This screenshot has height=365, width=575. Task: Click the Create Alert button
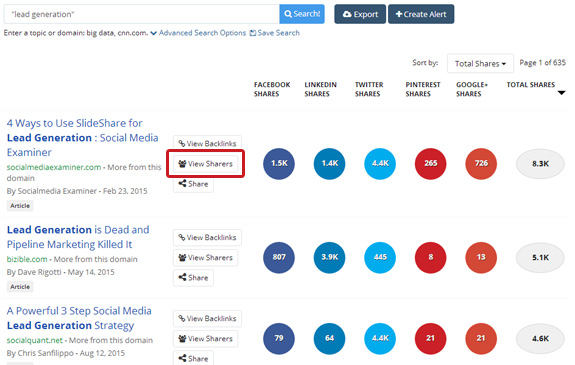pyautogui.click(x=421, y=14)
